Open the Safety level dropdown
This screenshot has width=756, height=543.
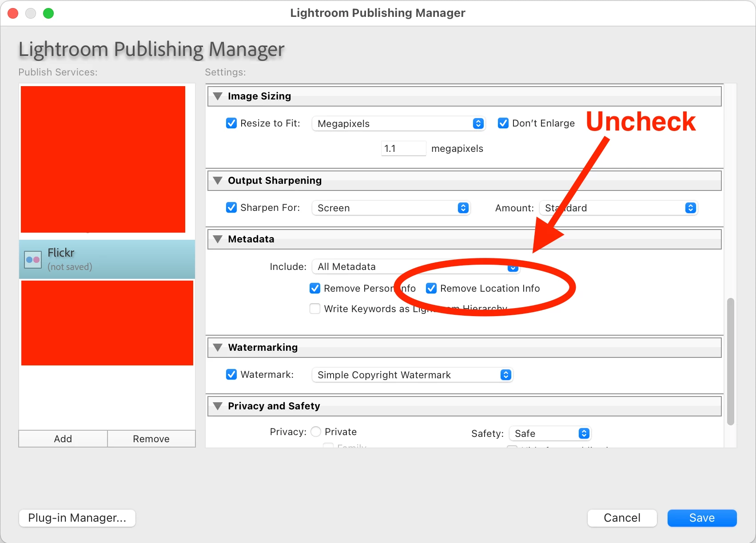(550, 433)
